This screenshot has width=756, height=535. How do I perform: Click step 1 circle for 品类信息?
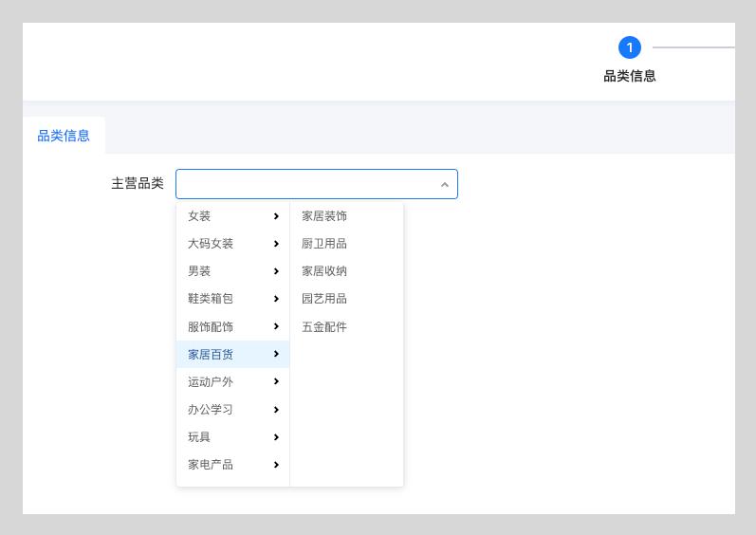tap(629, 47)
